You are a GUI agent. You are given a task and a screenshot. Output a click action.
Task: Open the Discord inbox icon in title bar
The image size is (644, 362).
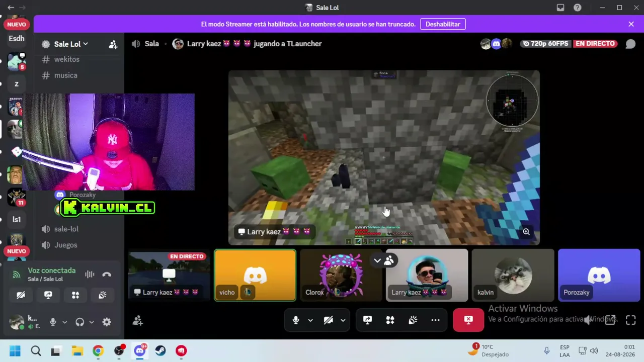click(560, 8)
